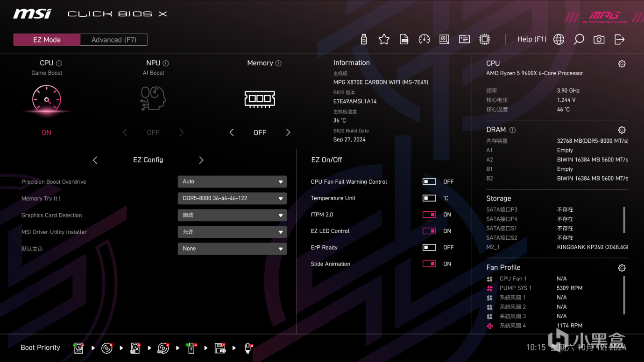644x362 pixels.
Task: Select the USB CD/DVD boot device
Action: point(163,348)
